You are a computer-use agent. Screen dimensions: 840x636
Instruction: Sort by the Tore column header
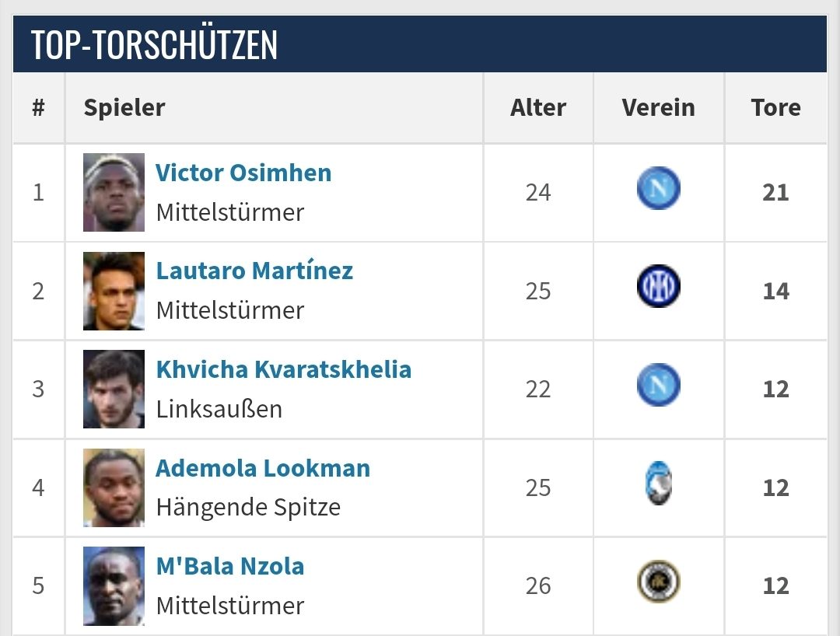click(x=775, y=107)
